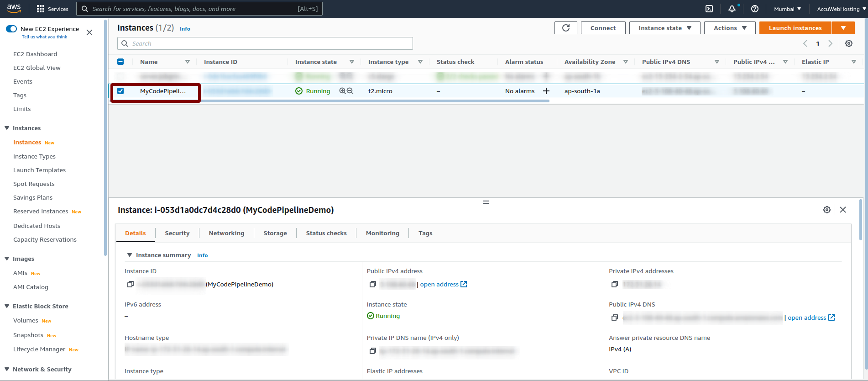Click the Connect button
This screenshot has height=381, width=868.
click(603, 28)
